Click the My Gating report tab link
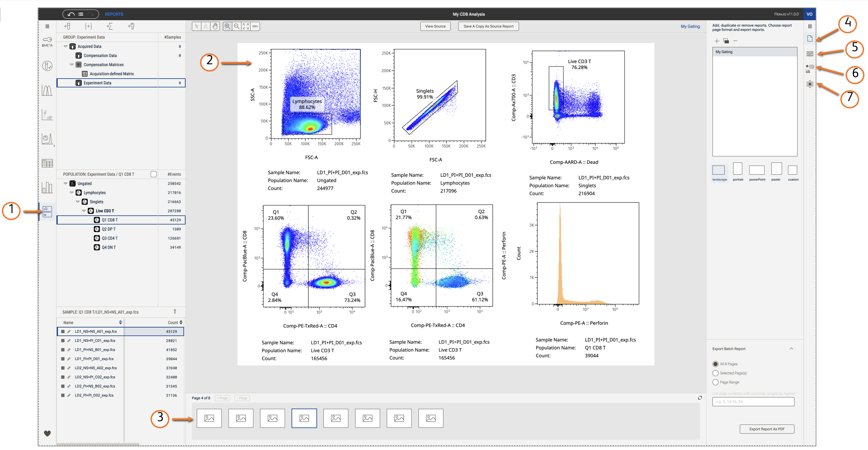 pos(690,26)
